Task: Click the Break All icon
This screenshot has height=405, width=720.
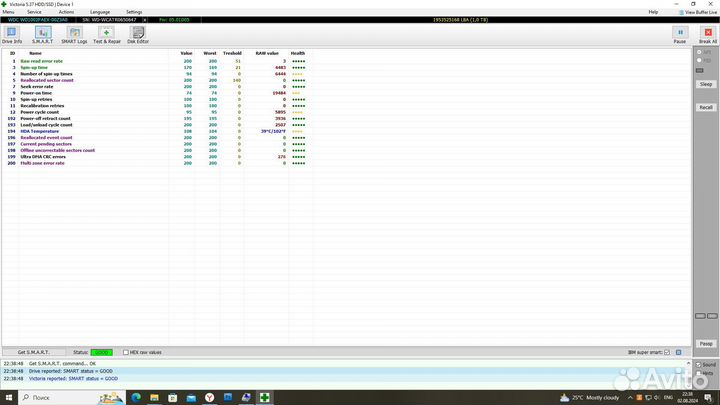Action: point(708,35)
